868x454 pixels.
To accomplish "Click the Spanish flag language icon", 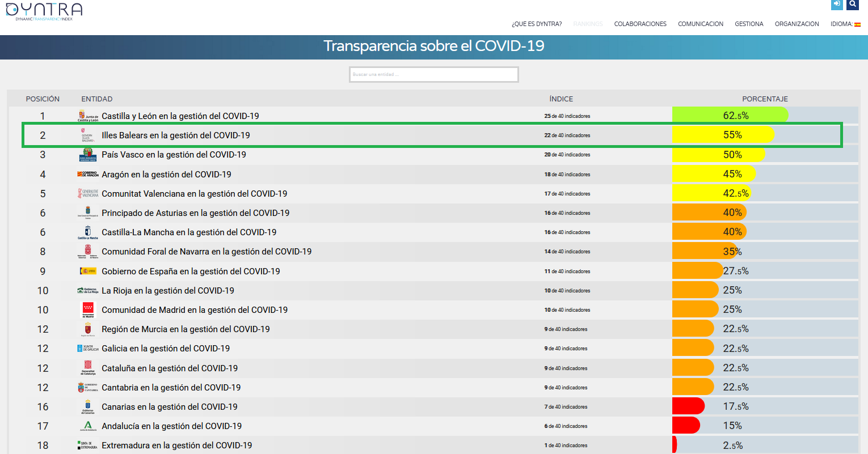I will [857, 24].
